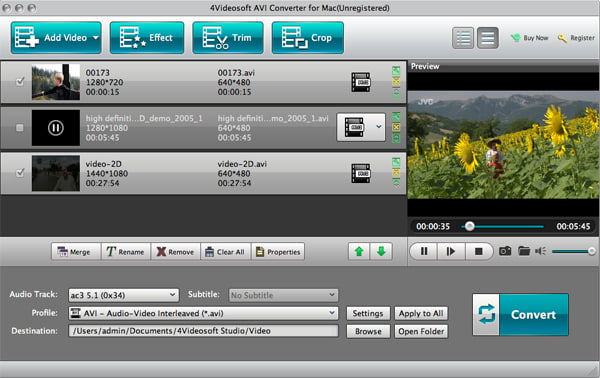The height and width of the screenshot is (378, 600).
Task: Uncheck the video-2D checkbox
Action: click(20, 173)
